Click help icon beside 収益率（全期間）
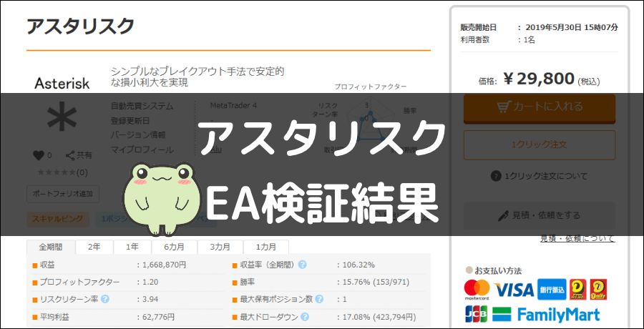The width and height of the screenshot is (644, 329). point(302,265)
